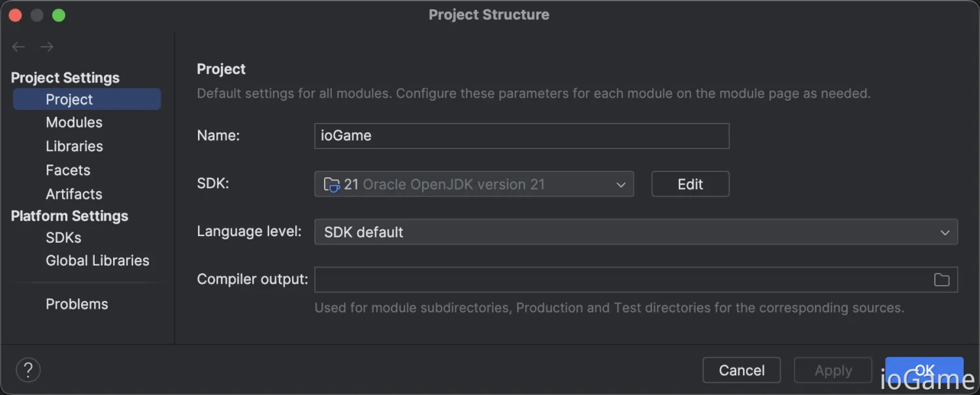The image size is (980, 395).
Task: Open the Libraries settings page
Action: point(74,146)
